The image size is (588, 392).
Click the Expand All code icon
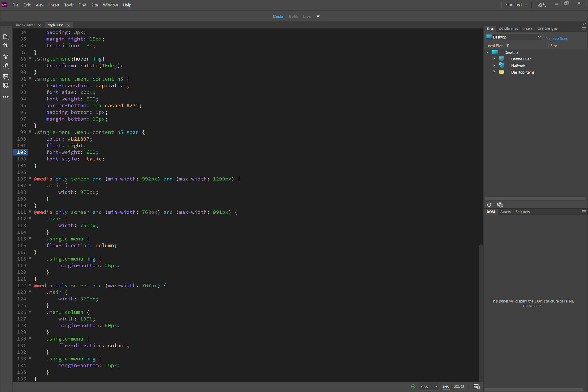[6, 57]
